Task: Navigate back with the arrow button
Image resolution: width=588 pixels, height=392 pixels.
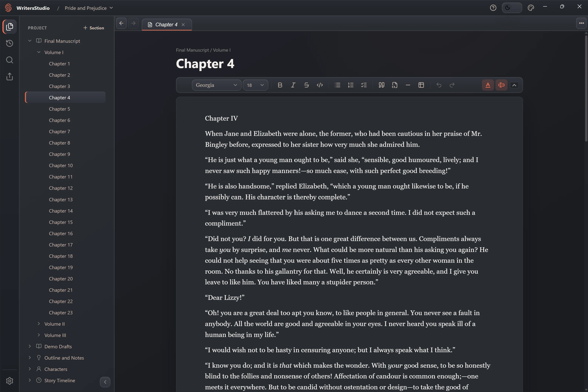Action: (x=121, y=23)
